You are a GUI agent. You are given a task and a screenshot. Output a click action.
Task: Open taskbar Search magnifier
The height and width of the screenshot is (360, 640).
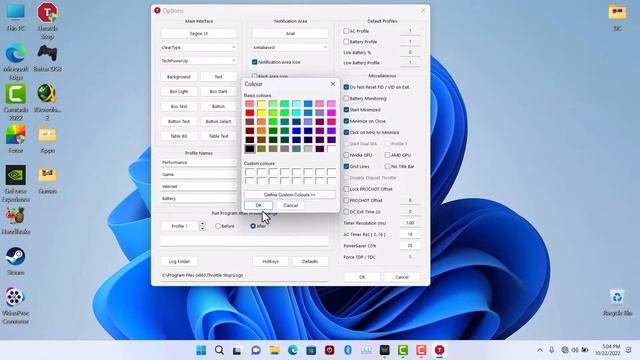(219, 350)
